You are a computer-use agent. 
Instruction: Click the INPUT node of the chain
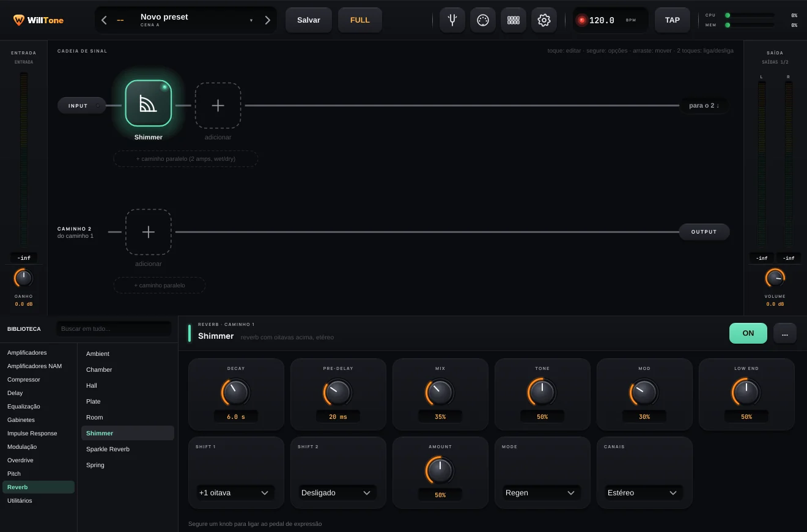pos(81,106)
